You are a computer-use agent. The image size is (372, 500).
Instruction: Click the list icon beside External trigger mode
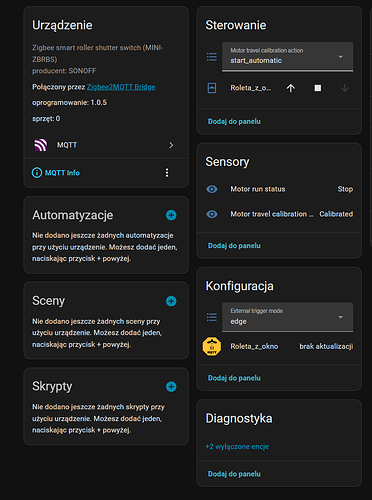[x=212, y=317]
